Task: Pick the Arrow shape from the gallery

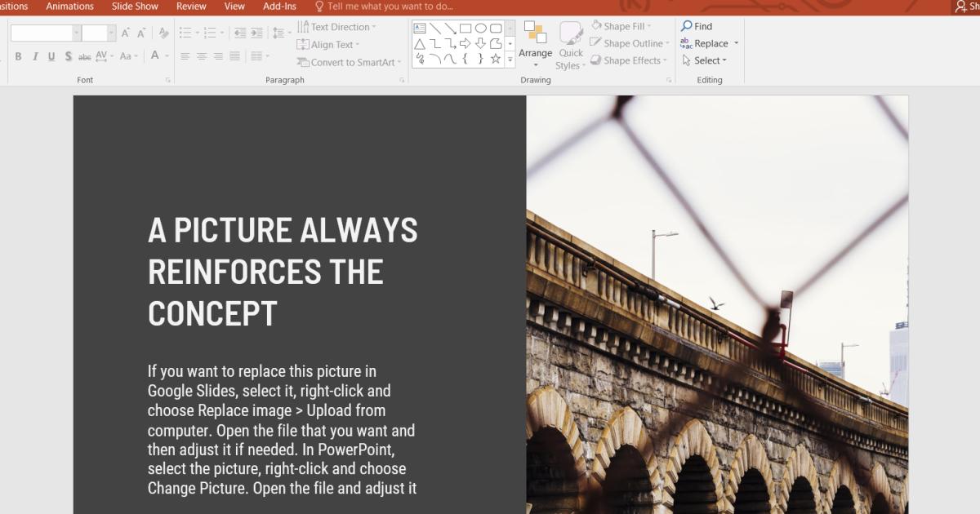Action: [x=449, y=27]
